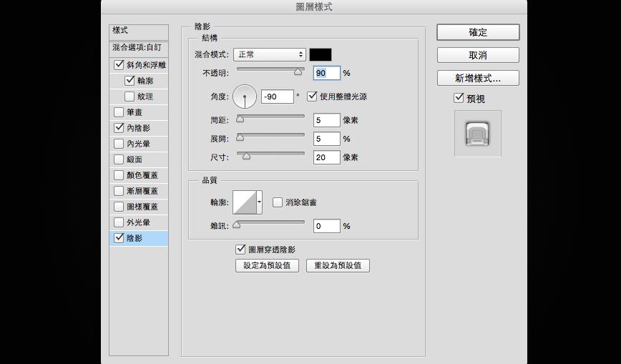Select the 斜角和浮雕 row label
This screenshot has height=364, width=621.
click(146, 65)
